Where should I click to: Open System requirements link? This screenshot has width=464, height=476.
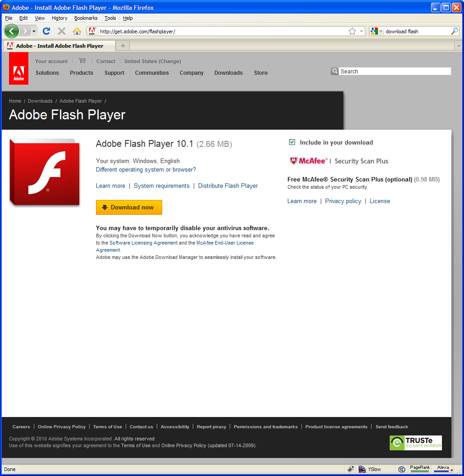162,186
